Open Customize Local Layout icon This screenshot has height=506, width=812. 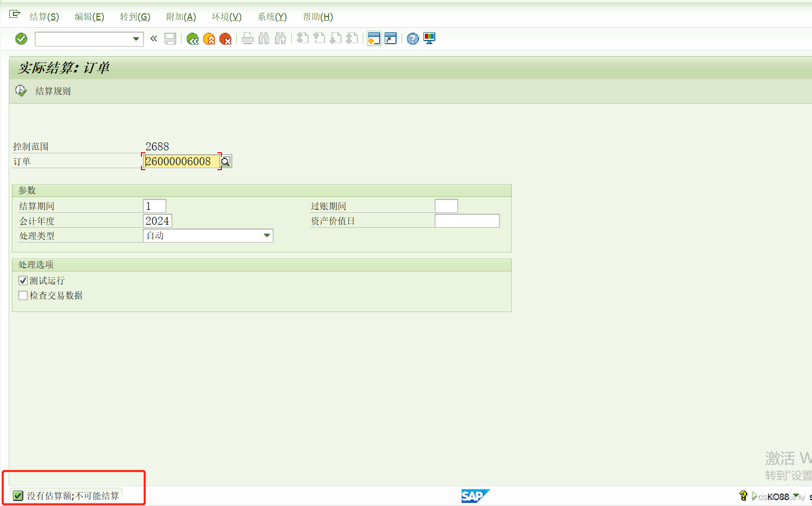point(429,39)
